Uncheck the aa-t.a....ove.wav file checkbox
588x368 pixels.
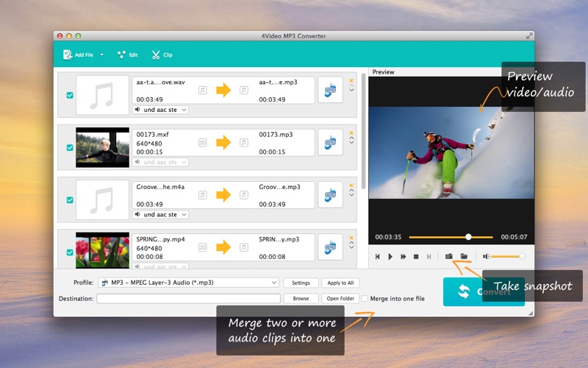pyautogui.click(x=70, y=95)
